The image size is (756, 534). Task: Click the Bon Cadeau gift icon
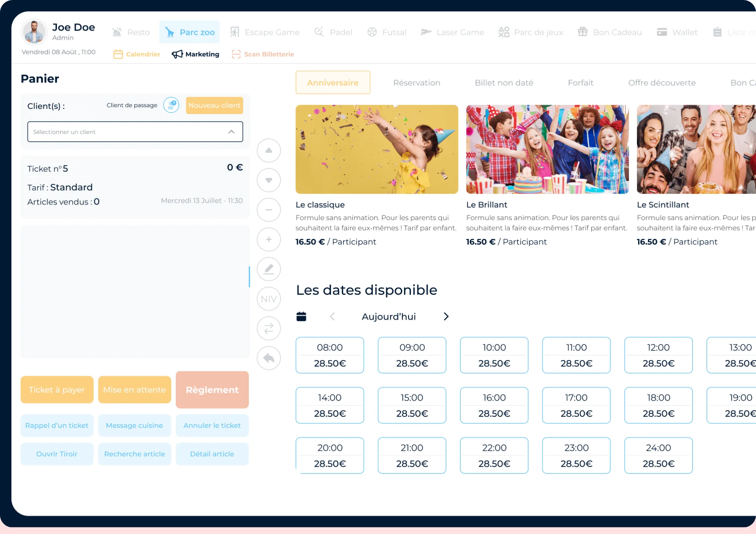tap(582, 32)
